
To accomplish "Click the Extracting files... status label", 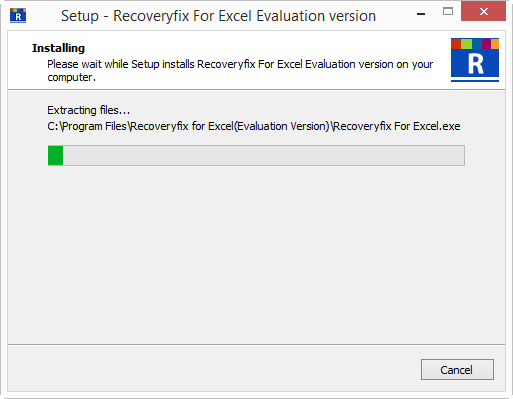I will (88, 110).
